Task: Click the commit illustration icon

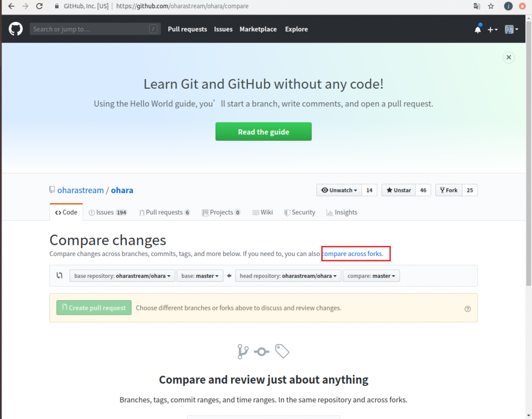Action: [262, 352]
